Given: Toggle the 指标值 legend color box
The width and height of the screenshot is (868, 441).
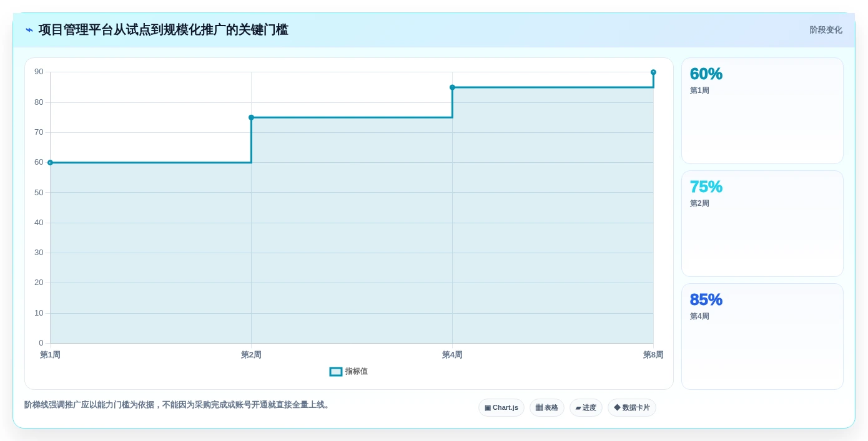Looking at the screenshot, I should pos(336,372).
